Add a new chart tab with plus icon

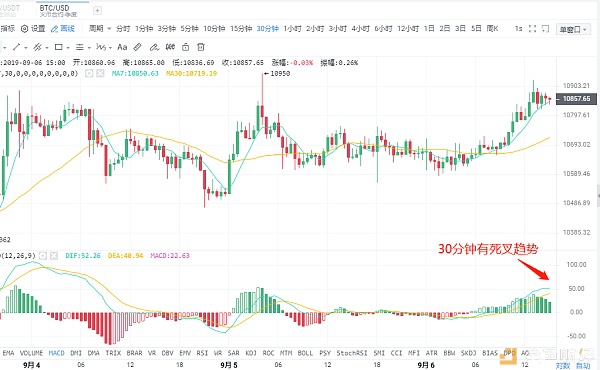click(97, 11)
